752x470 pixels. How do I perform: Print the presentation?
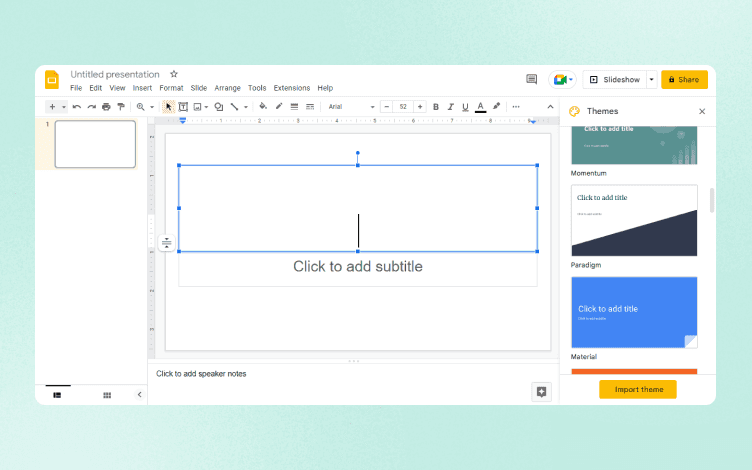point(106,106)
